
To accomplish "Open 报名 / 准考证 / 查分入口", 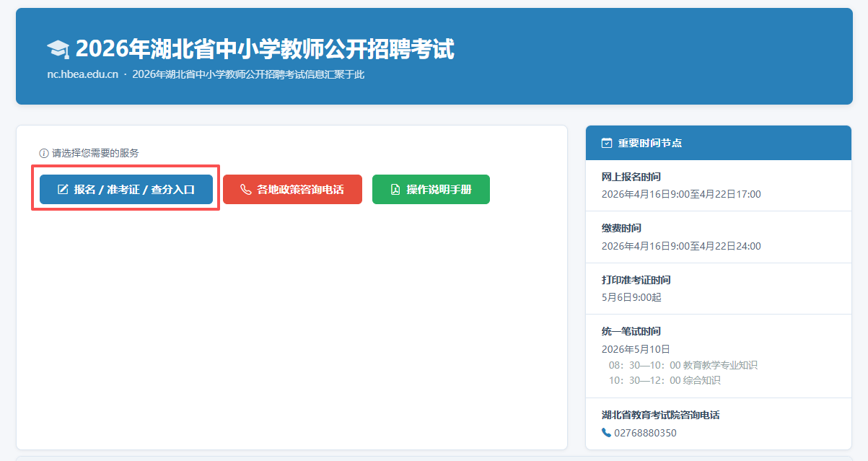I will click(126, 190).
